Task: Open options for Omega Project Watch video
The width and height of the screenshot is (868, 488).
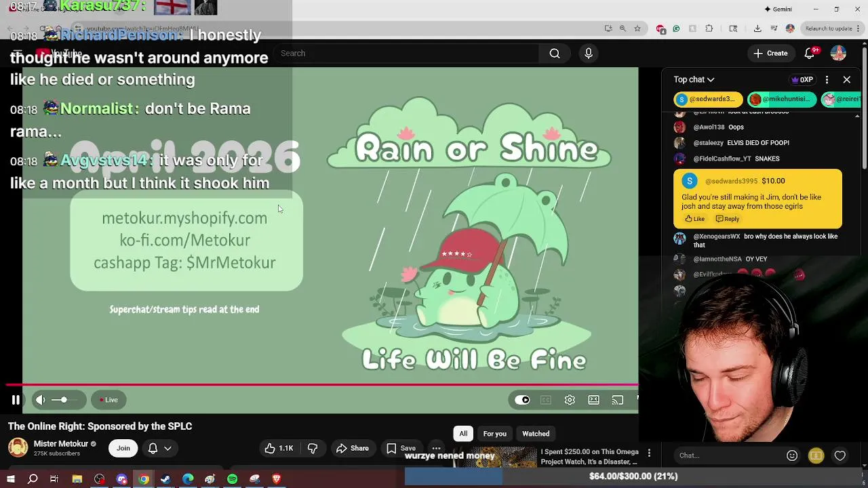Action: 649,453
